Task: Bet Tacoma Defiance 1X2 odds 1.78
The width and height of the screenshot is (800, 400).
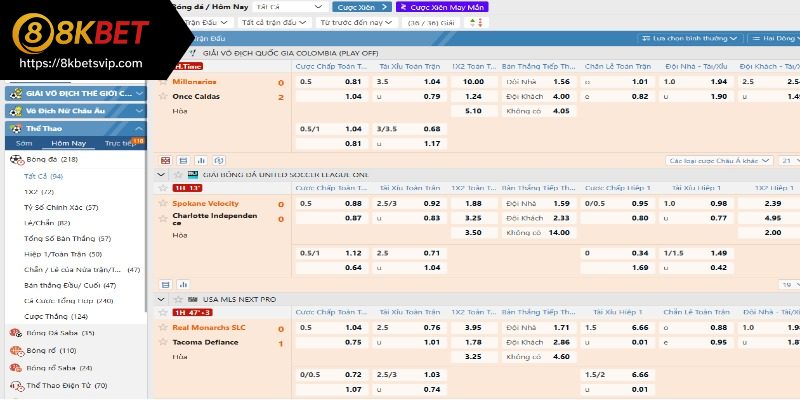Action: [474, 342]
